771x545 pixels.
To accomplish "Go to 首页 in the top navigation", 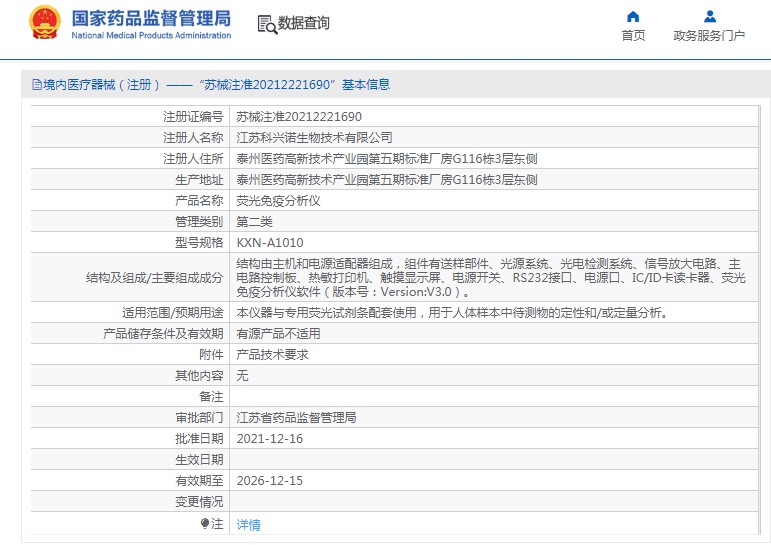I will 633,36.
